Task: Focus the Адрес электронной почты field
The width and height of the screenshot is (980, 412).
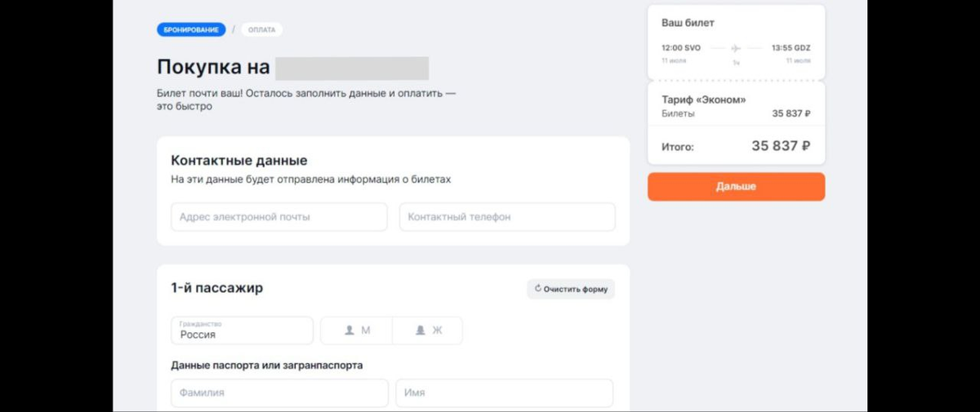Action: click(x=278, y=217)
